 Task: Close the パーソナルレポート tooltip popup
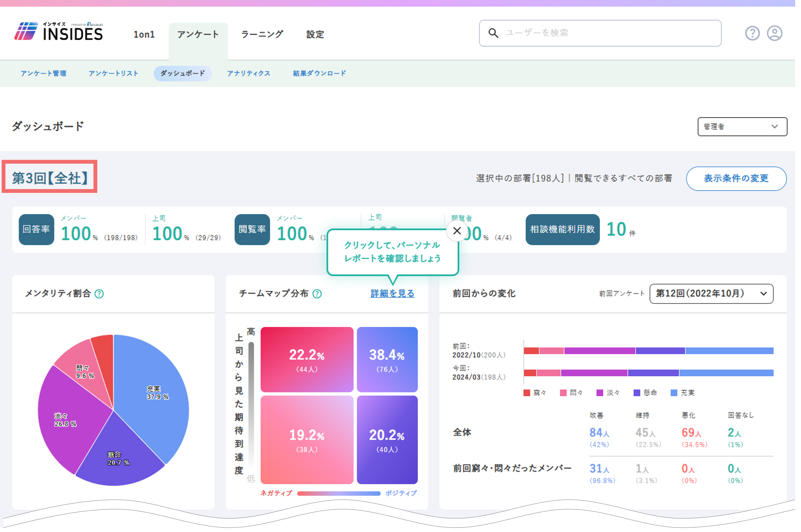point(457,231)
